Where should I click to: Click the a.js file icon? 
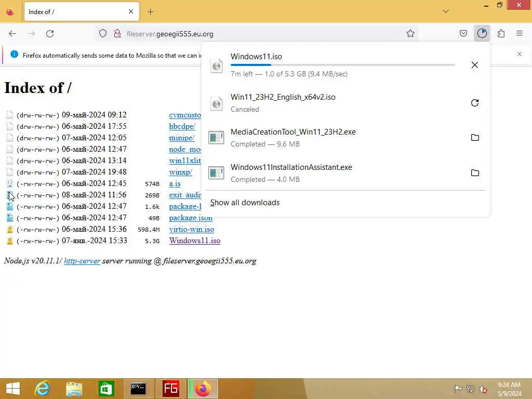(10, 183)
